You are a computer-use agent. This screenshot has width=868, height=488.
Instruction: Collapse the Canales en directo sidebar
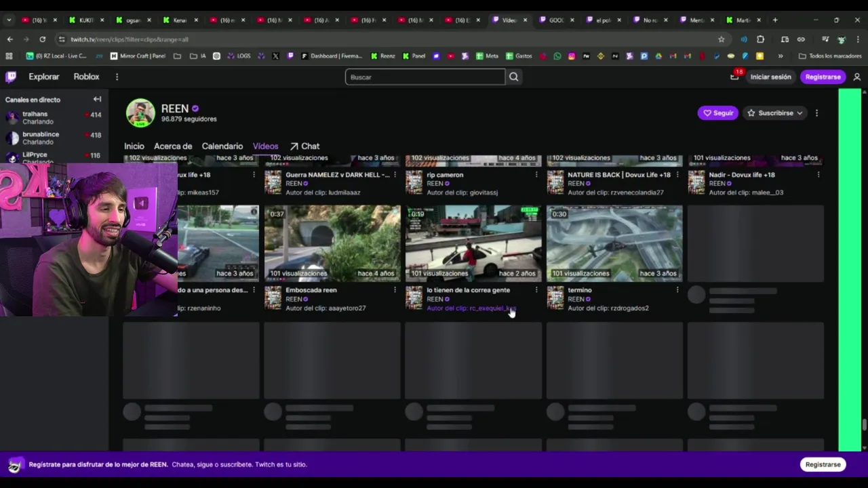pyautogui.click(x=97, y=99)
